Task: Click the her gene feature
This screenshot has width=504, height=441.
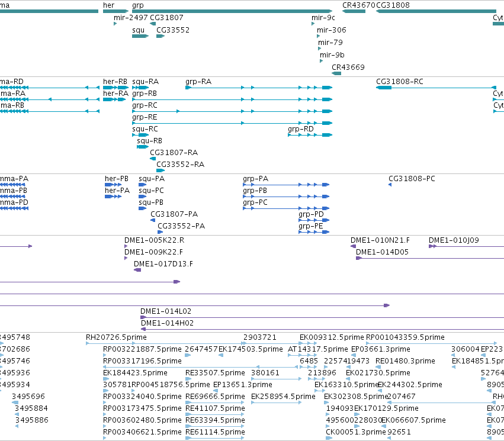Action: tap(115, 11)
